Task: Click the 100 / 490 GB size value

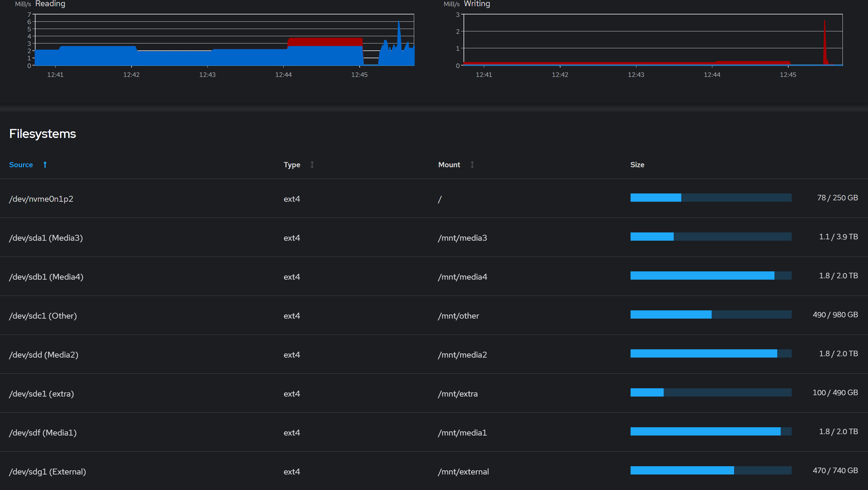Action: [x=835, y=393]
